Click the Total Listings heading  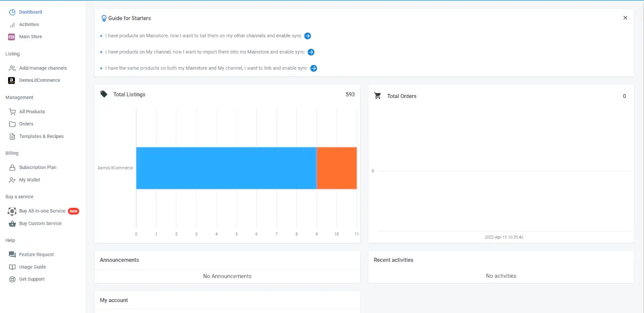tap(130, 94)
